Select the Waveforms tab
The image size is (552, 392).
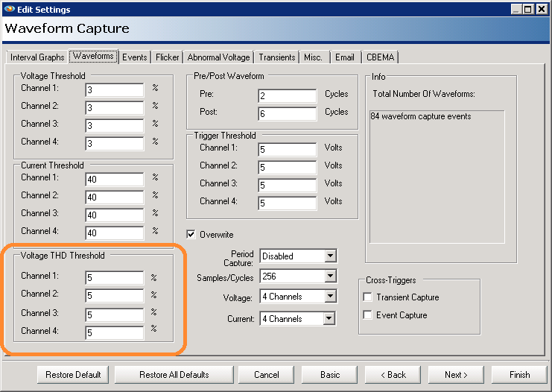(x=93, y=56)
